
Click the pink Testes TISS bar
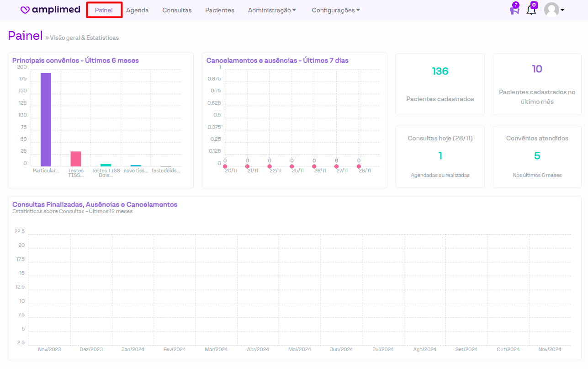(x=76, y=159)
